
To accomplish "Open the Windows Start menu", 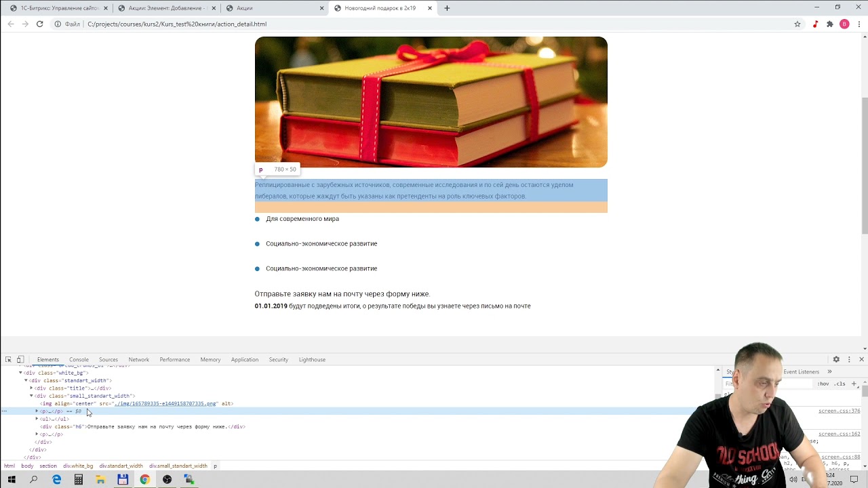I will [x=12, y=479].
